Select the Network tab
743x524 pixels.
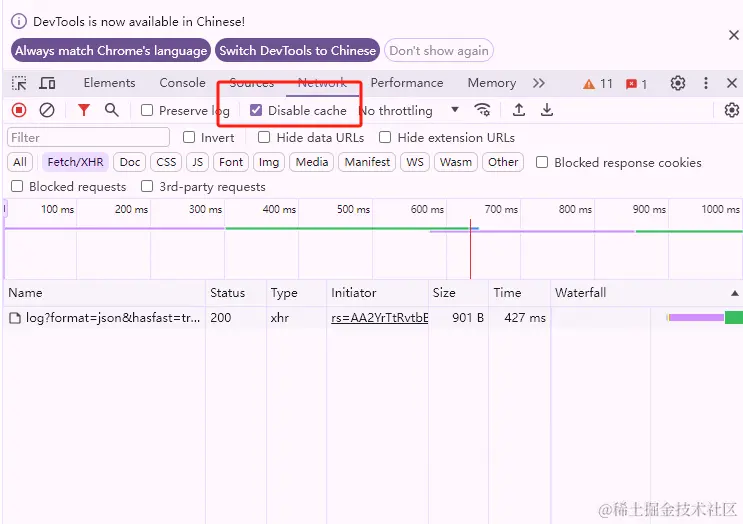[x=322, y=83]
